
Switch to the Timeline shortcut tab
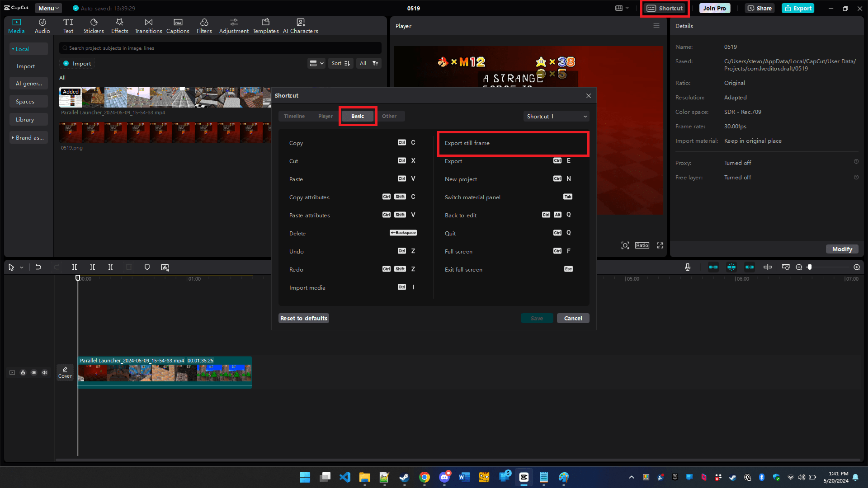pyautogui.click(x=294, y=116)
